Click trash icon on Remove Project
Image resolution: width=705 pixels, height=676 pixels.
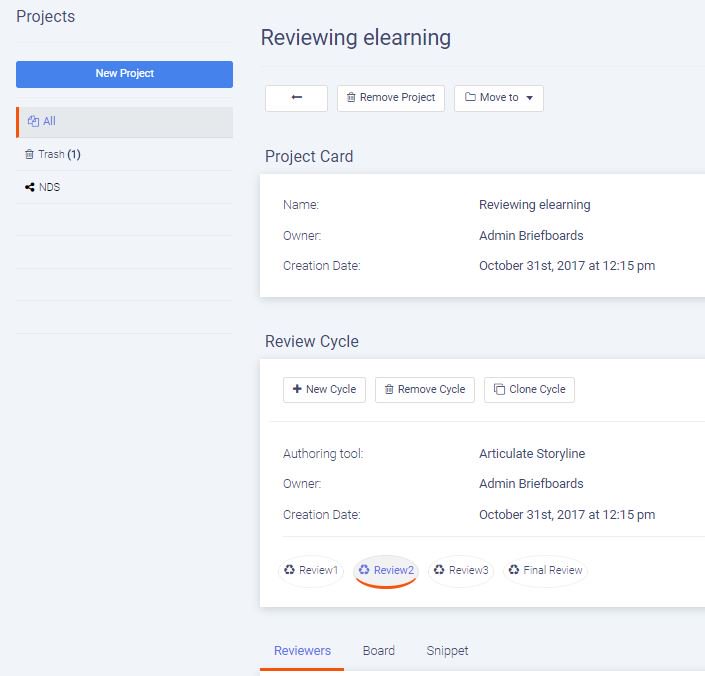351,97
